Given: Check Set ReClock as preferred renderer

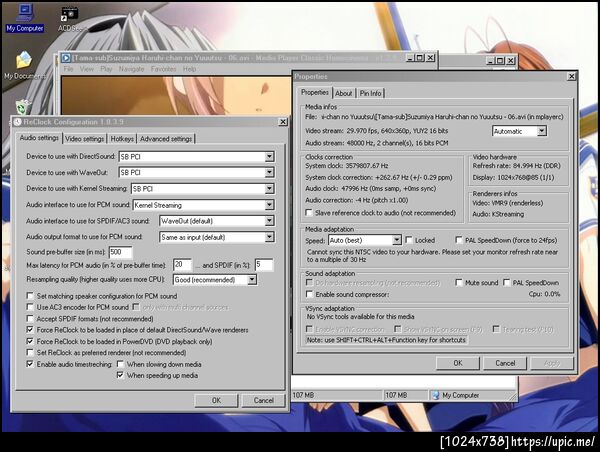Looking at the screenshot, I should pyautogui.click(x=30, y=352).
